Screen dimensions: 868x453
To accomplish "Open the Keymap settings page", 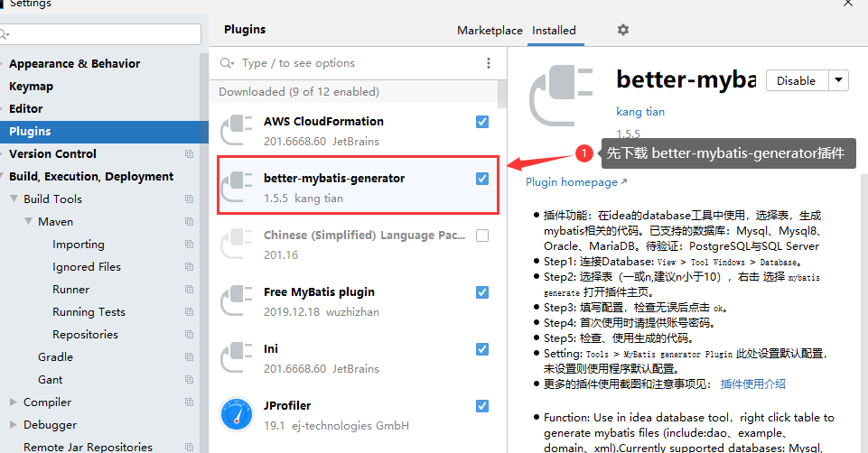I will click(x=31, y=87).
